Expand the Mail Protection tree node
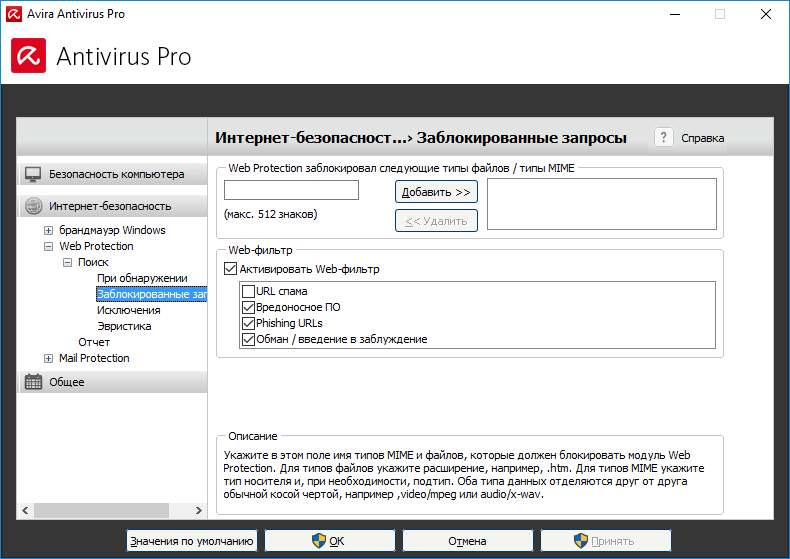 48,359
